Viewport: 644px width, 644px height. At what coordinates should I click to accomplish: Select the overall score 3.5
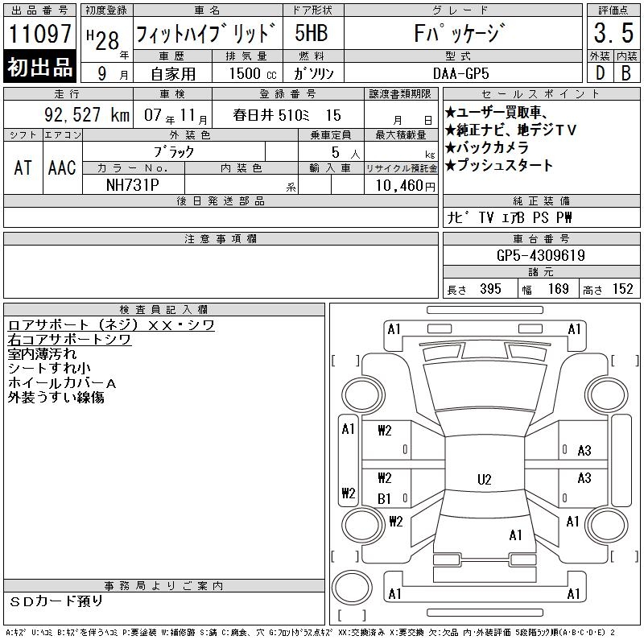click(x=613, y=33)
